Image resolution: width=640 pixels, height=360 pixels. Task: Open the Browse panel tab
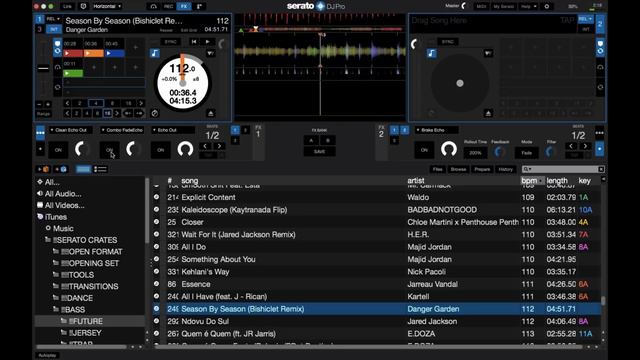point(458,169)
